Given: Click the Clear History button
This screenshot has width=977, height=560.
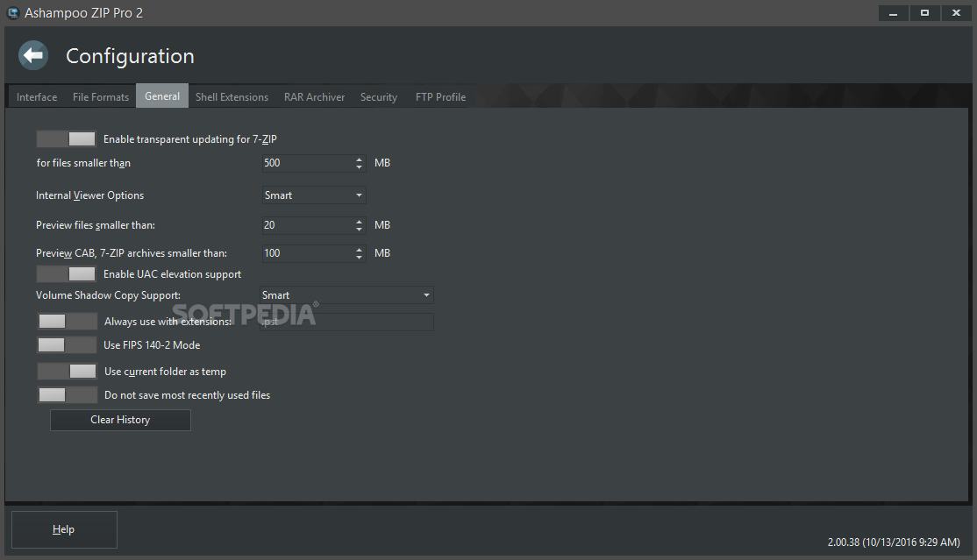Looking at the screenshot, I should [120, 420].
